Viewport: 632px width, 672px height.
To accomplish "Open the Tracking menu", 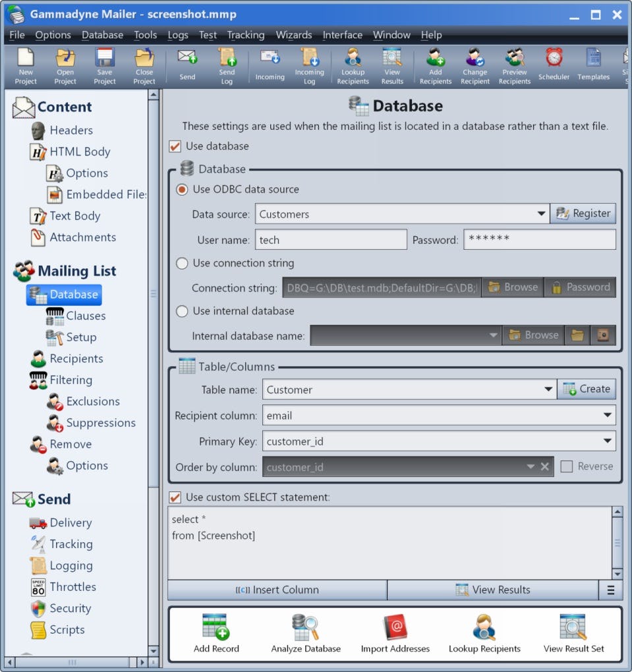I will [x=246, y=35].
